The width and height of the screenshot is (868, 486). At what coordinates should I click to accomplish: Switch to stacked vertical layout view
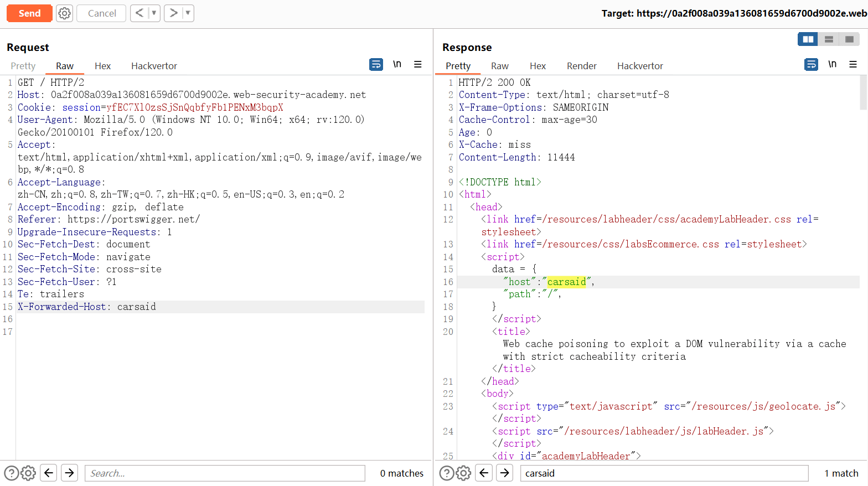click(829, 39)
